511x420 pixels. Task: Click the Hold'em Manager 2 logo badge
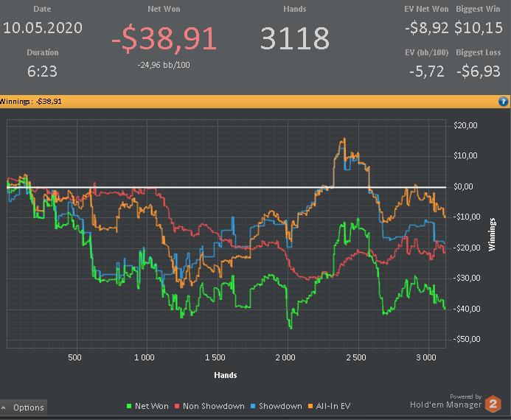[493, 404]
